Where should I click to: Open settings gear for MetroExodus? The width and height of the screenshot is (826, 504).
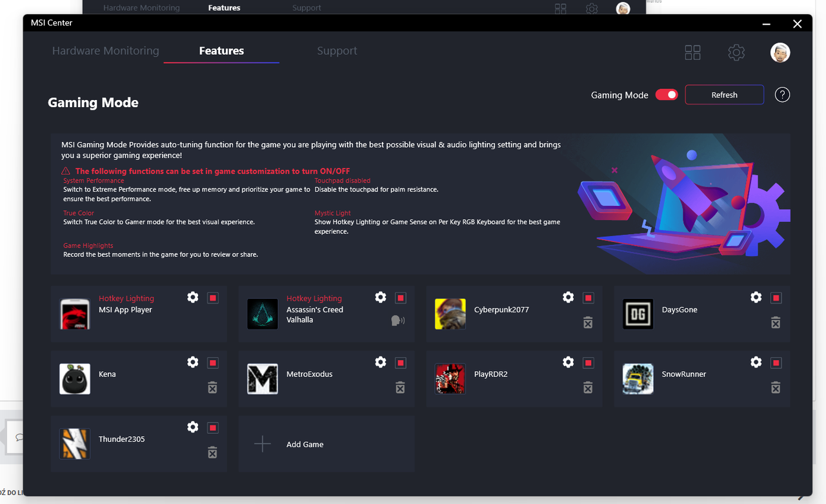[381, 363]
